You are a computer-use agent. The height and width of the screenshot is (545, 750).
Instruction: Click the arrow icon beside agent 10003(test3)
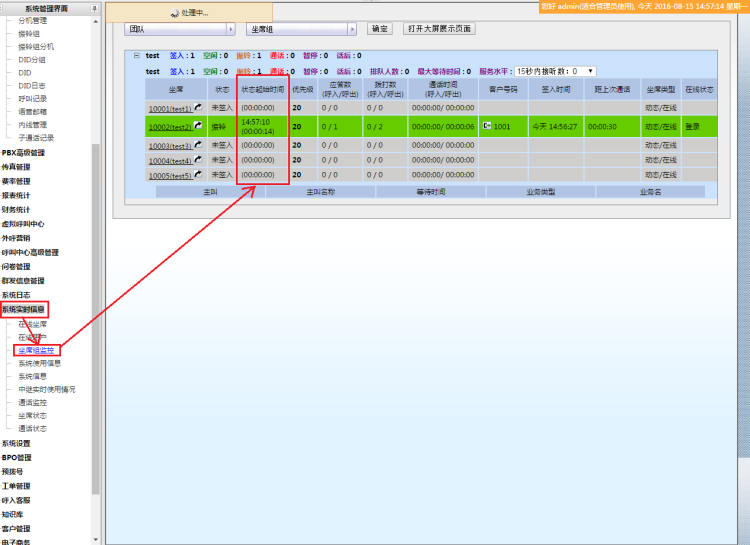tap(198, 145)
